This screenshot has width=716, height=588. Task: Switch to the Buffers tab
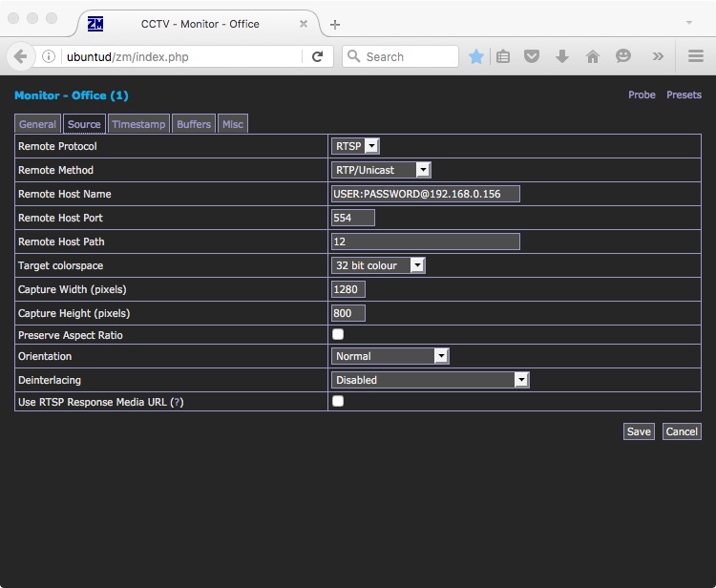click(x=194, y=124)
